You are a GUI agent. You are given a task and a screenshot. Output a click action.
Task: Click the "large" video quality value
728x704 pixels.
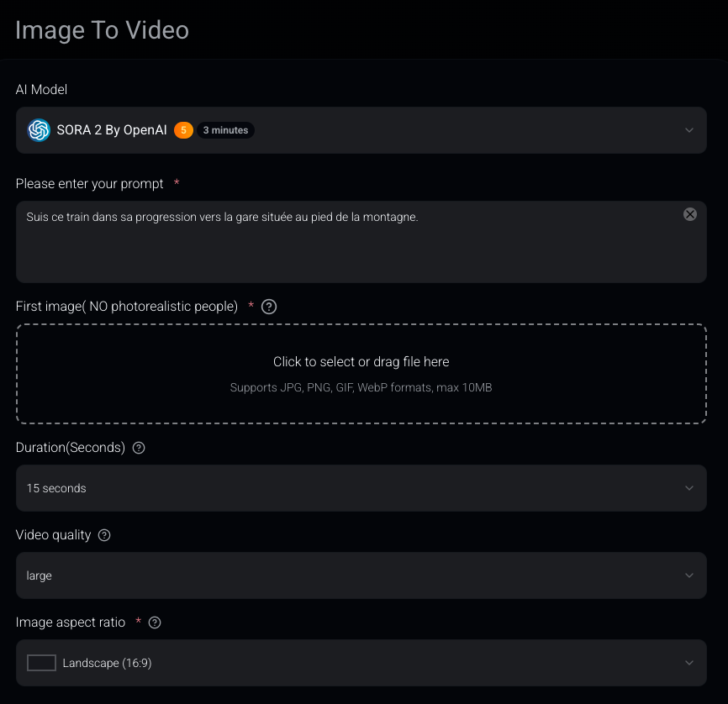click(x=39, y=575)
